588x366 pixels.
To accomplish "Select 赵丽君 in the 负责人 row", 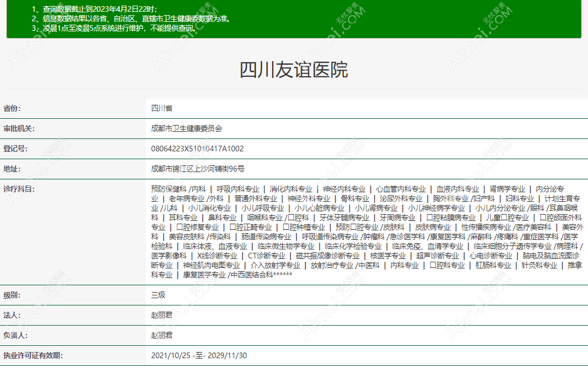I will pyautogui.click(x=162, y=335).
